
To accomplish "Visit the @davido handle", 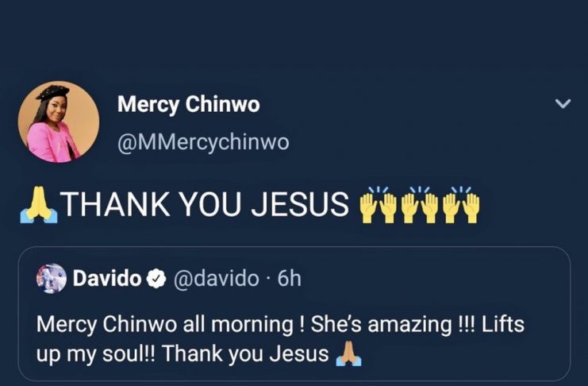I will 216,279.
